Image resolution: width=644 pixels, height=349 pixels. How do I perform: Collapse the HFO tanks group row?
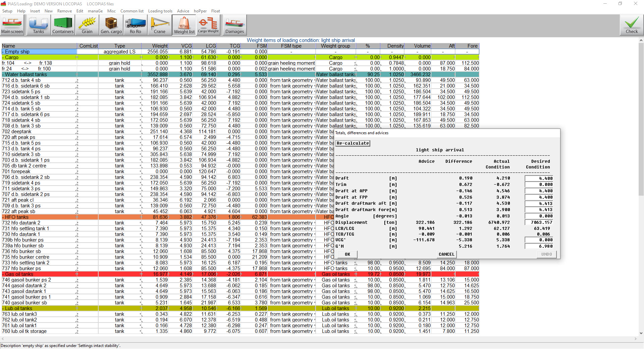pyautogui.click(x=3, y=217)
